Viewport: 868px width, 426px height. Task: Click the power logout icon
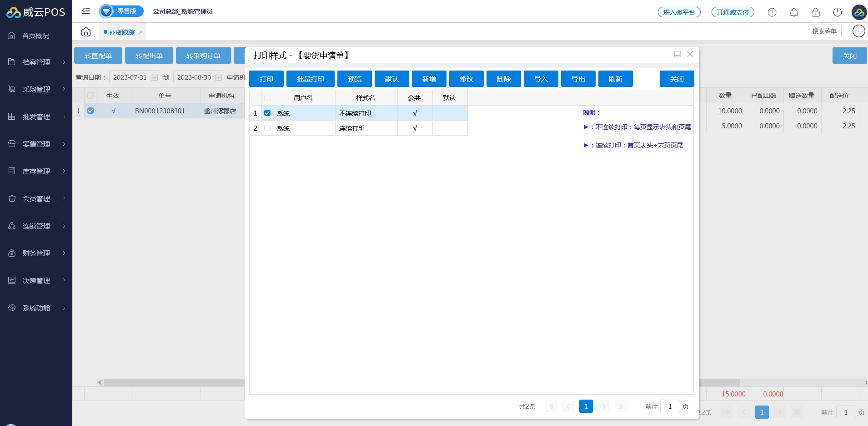(x=838, y=12)
